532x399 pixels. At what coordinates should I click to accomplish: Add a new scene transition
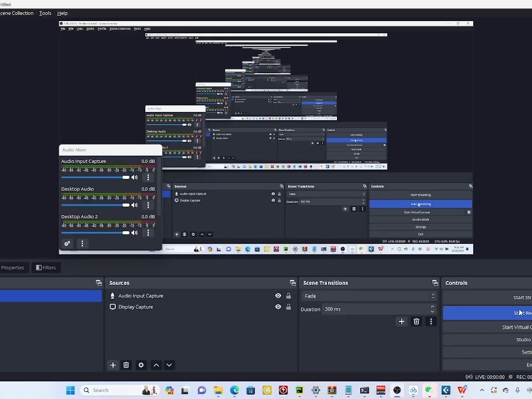click(x=401, y=321)
